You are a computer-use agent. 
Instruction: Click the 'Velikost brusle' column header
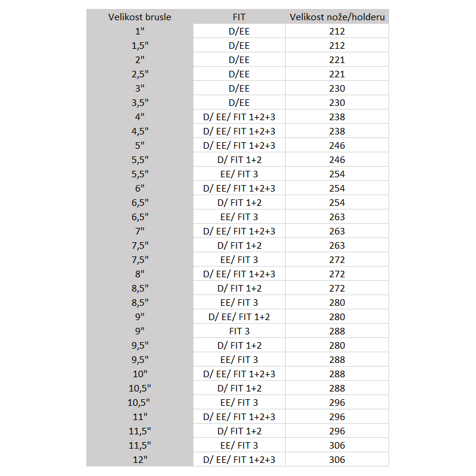[140, 17]
